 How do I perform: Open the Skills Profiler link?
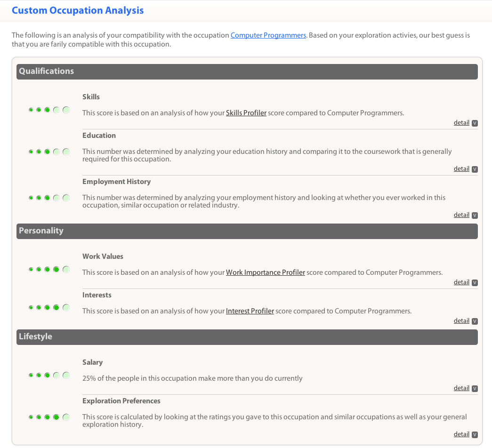246,112
